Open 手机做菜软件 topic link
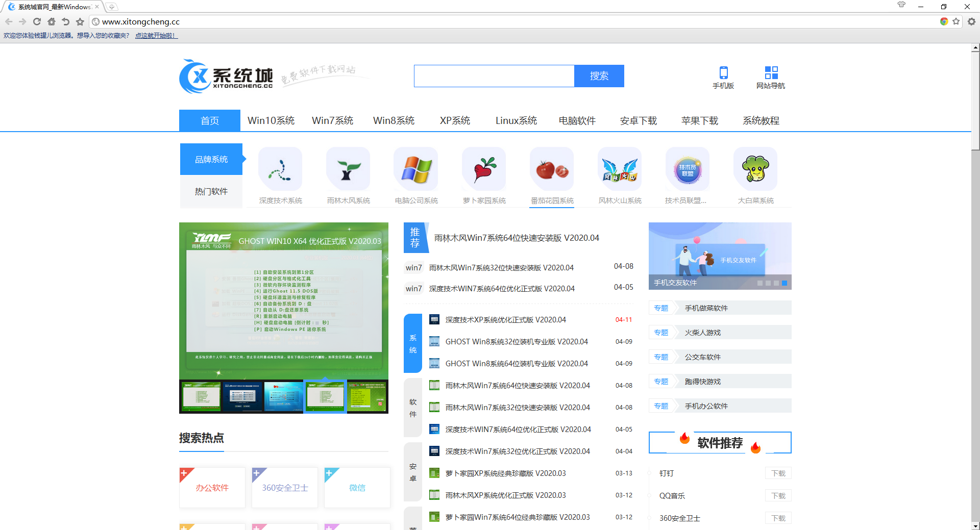The height and width of the screenshot is (530, 980). (706, 308)
